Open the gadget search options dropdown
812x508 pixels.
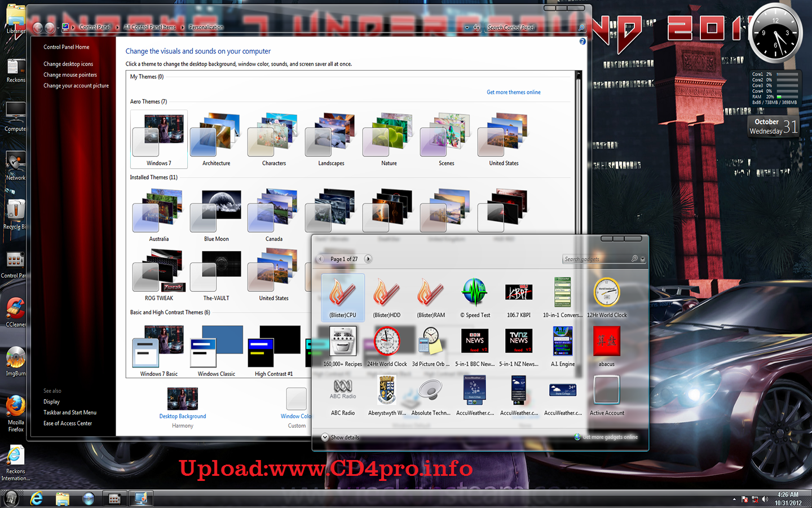642,259
